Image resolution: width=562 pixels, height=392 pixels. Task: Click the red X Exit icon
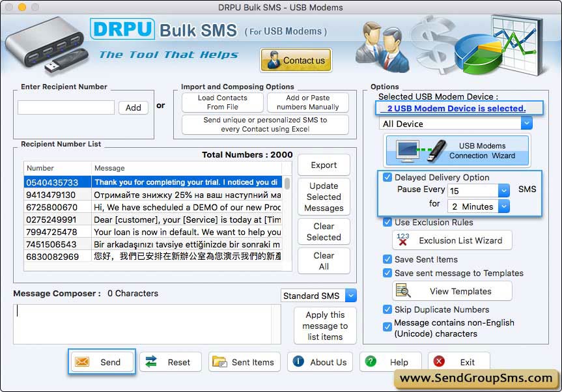coord(439,361)
